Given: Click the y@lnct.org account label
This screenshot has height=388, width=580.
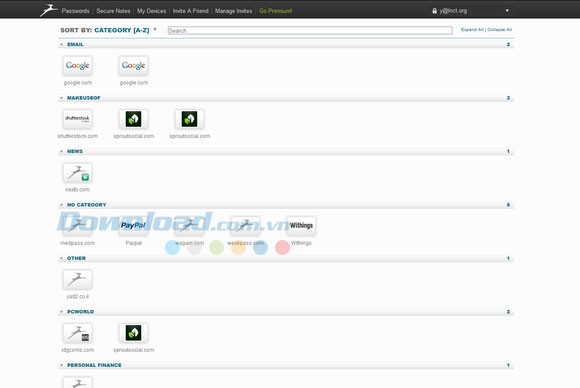Looking at the screenshot, I should pyautogui.click(x=453, y=11).
